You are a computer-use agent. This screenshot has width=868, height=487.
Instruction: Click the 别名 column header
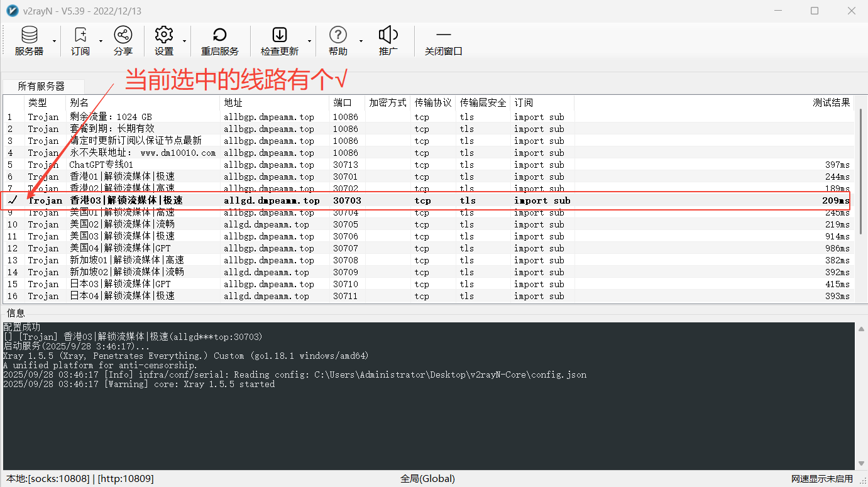(79, 102)
